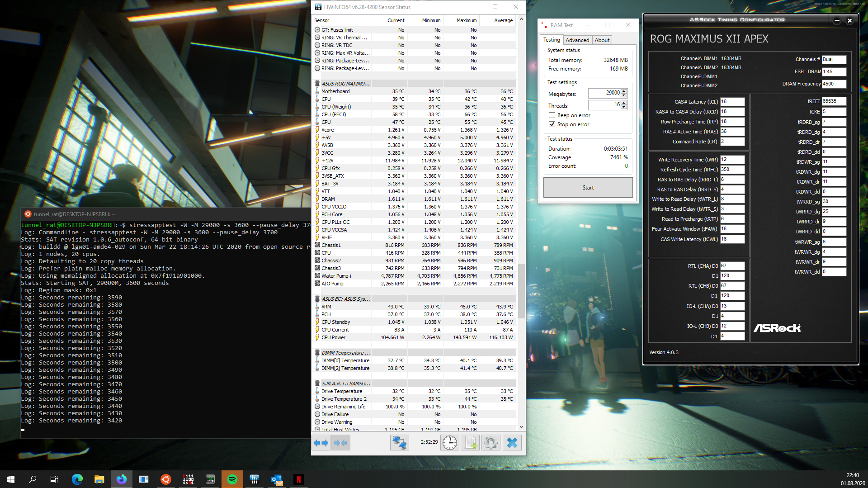Open HWiNFO sensor settings gear
The height and width of the screenshot is (488, 868).
[491, 443]
